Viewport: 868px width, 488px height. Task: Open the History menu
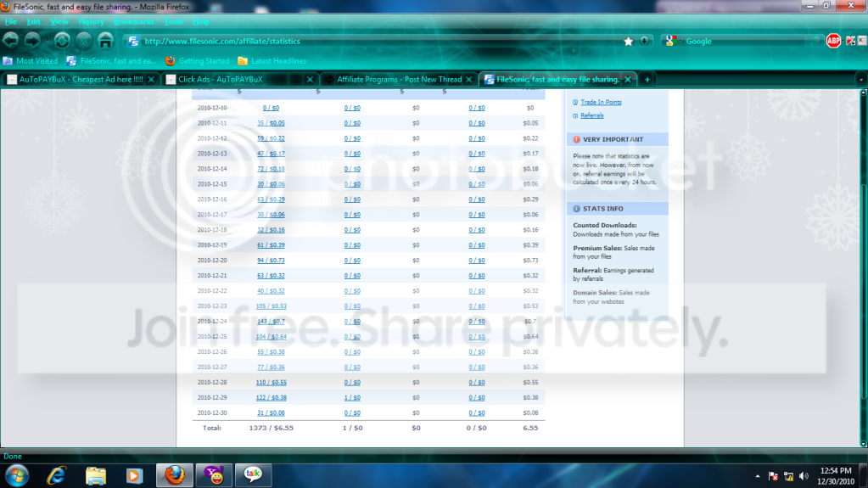(x=91, y=21)
